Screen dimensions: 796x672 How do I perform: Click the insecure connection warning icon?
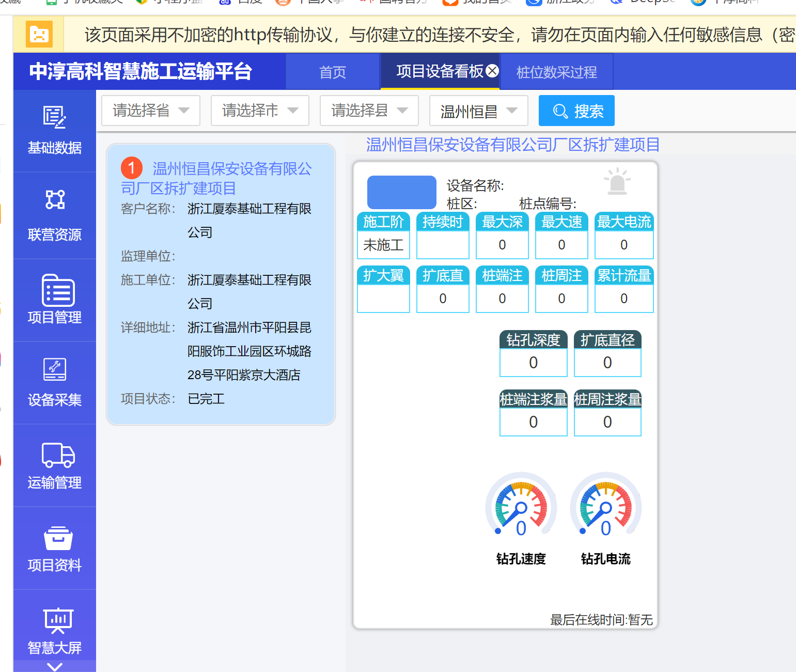pyautogui.click(x=39, y=35)
